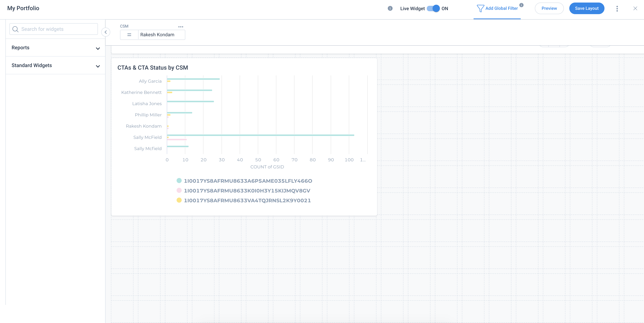The height and width of the screenshot is (323, 644).
Task: Click the Latisha Jones axis label
Action: coord(147,103)
